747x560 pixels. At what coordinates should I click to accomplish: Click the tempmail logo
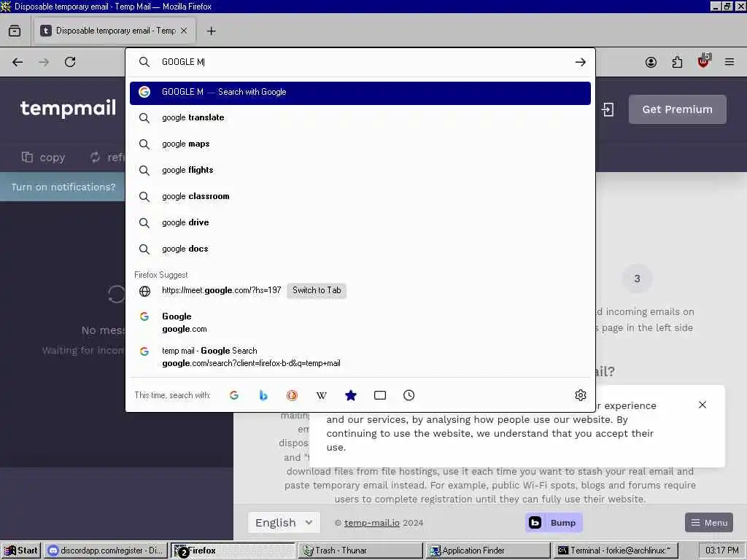pos(68,108)
